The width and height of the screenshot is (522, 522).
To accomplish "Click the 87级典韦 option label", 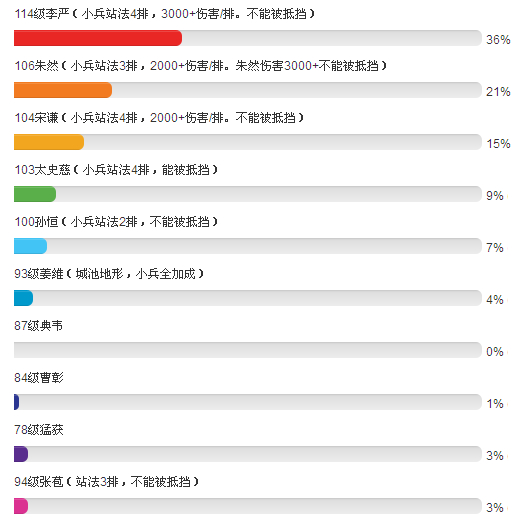I will point(38,326).
